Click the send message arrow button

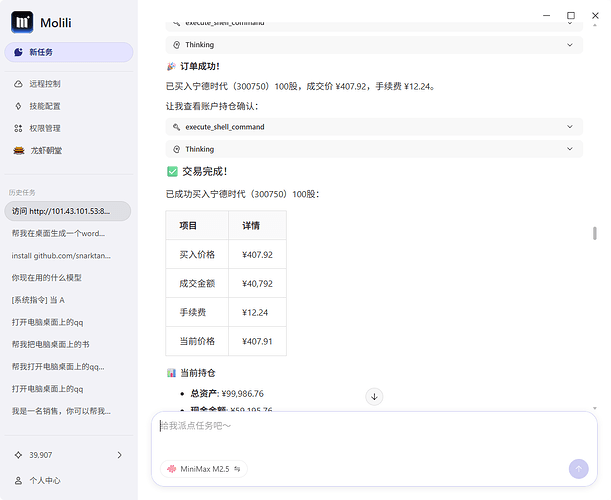[578, 469]
